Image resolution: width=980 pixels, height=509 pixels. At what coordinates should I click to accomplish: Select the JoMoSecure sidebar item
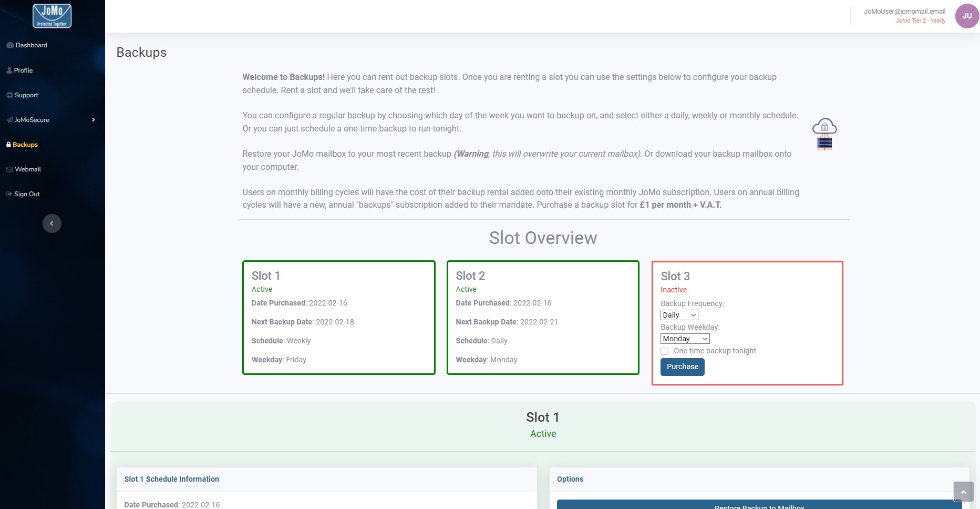click(x=32, y=120)
